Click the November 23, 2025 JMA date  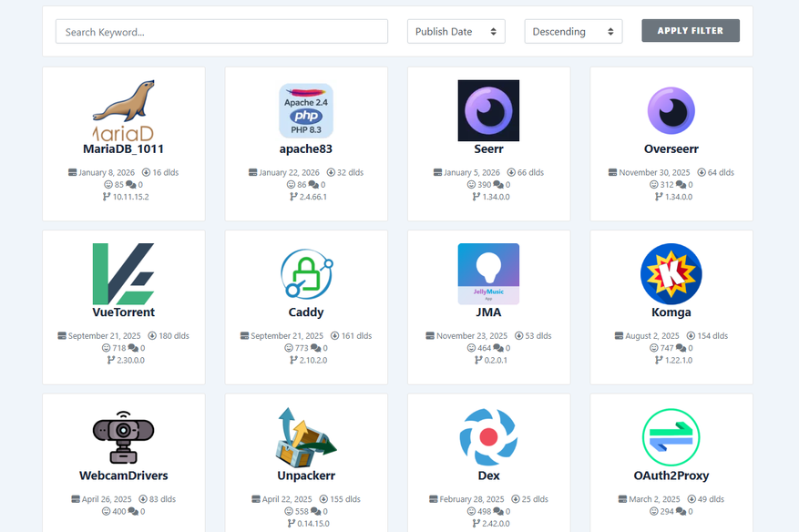472,335
